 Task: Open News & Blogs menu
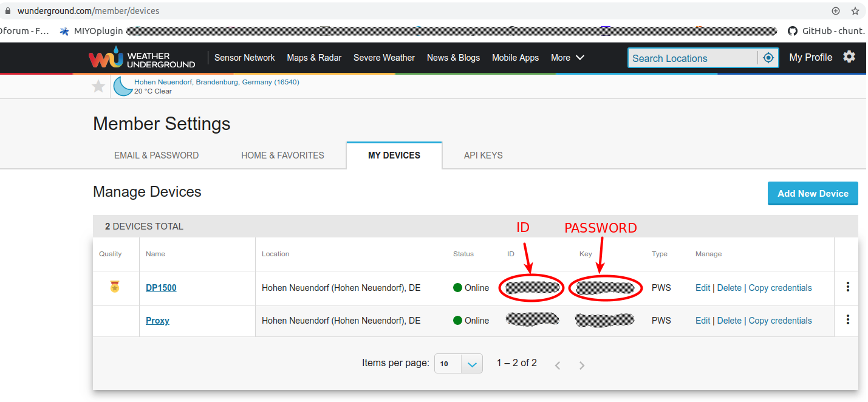[x=453, y=58]
